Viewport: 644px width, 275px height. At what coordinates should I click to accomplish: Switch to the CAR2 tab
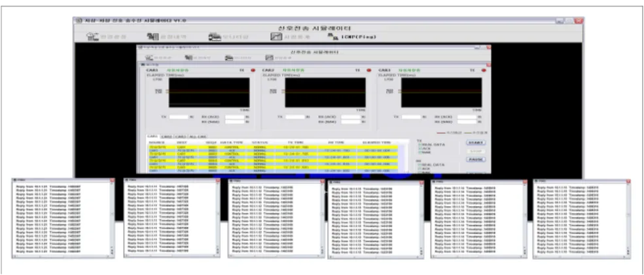click(x=166, y=136)
